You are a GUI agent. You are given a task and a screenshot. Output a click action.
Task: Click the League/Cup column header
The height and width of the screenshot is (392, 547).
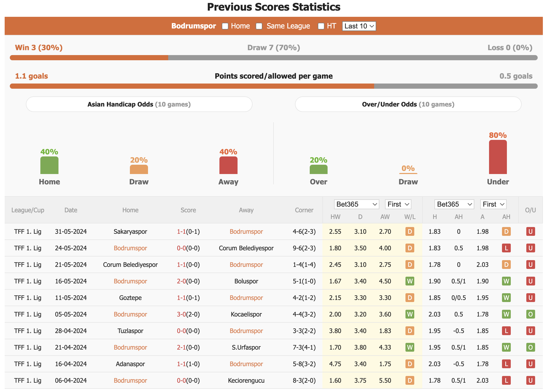pyautogui.click(x=28, y=210)
